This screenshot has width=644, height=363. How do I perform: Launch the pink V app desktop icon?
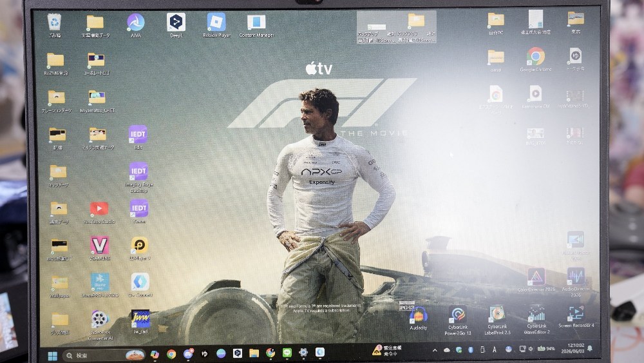(99, 248)
